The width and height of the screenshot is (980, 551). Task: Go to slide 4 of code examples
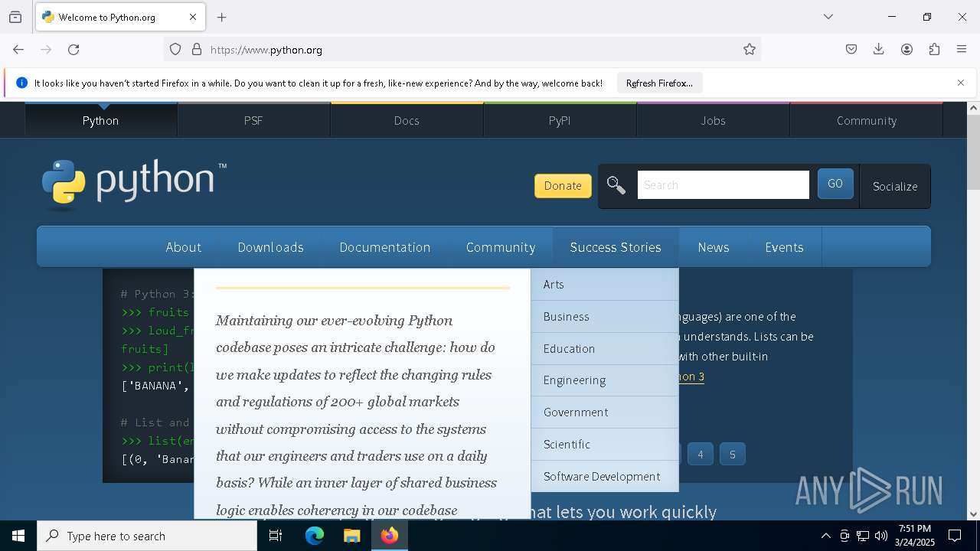(700, 455)
